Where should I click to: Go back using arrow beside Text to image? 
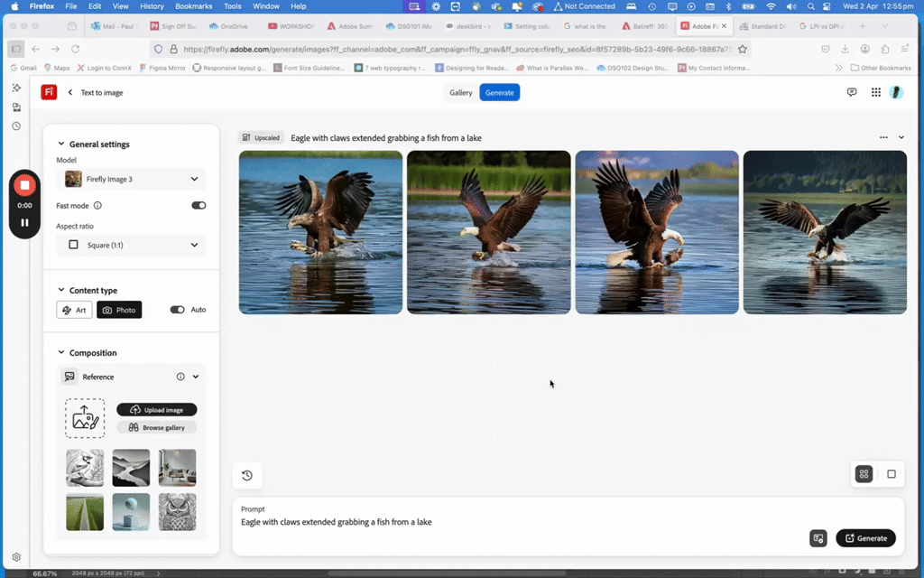tap(70, 93)
